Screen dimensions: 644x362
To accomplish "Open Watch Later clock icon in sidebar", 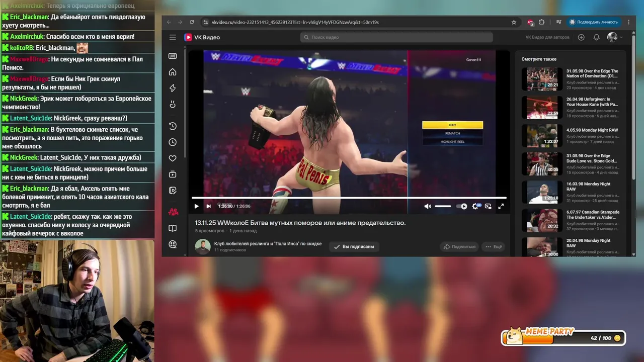I will [x=173, y=142].
